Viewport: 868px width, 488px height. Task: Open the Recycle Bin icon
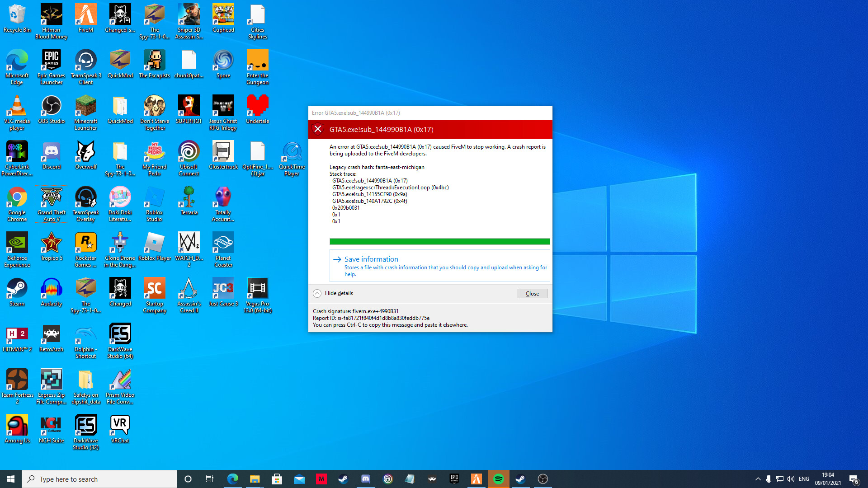coord(17,19)
